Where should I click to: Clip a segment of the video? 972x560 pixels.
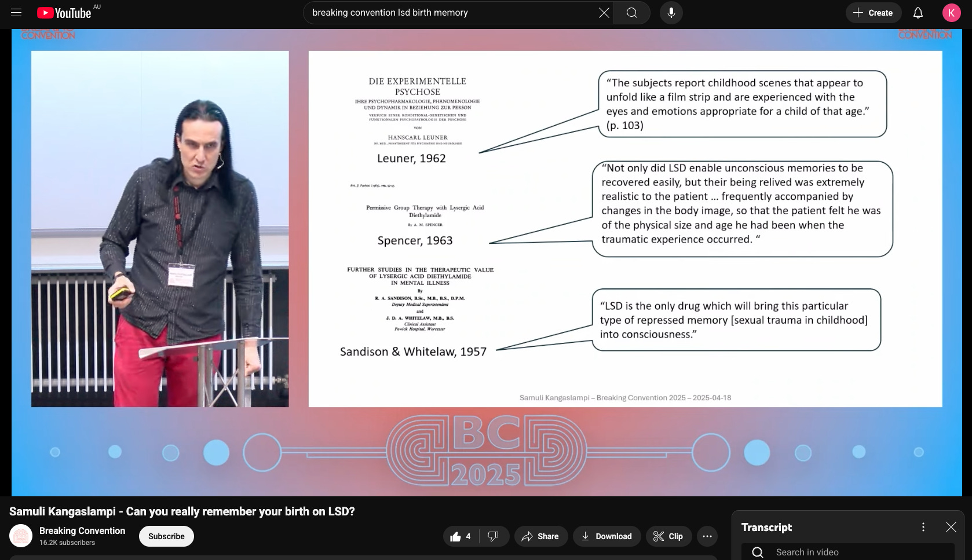point(668,536)
